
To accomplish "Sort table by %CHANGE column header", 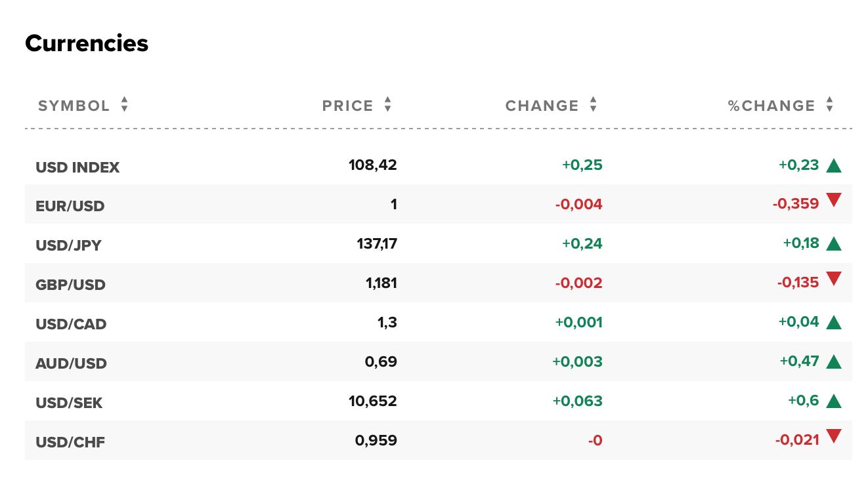I will click(x=771, y=106).
